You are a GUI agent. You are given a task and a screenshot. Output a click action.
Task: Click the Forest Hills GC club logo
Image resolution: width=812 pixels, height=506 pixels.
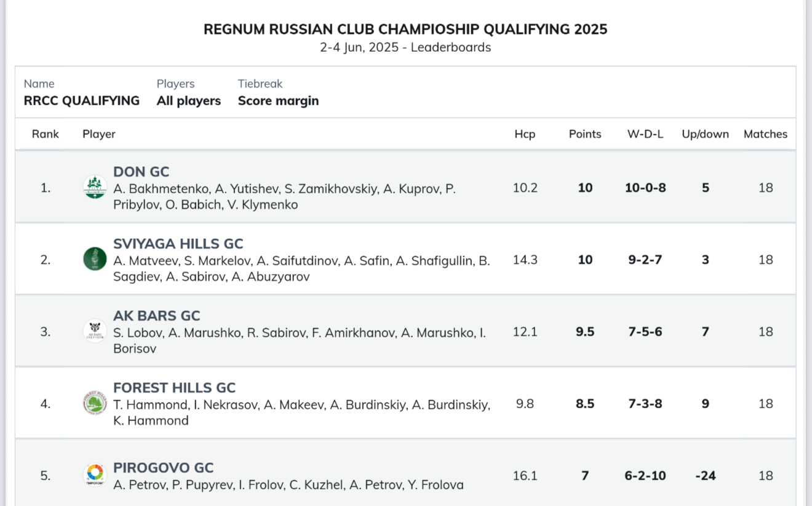[95, 403]
